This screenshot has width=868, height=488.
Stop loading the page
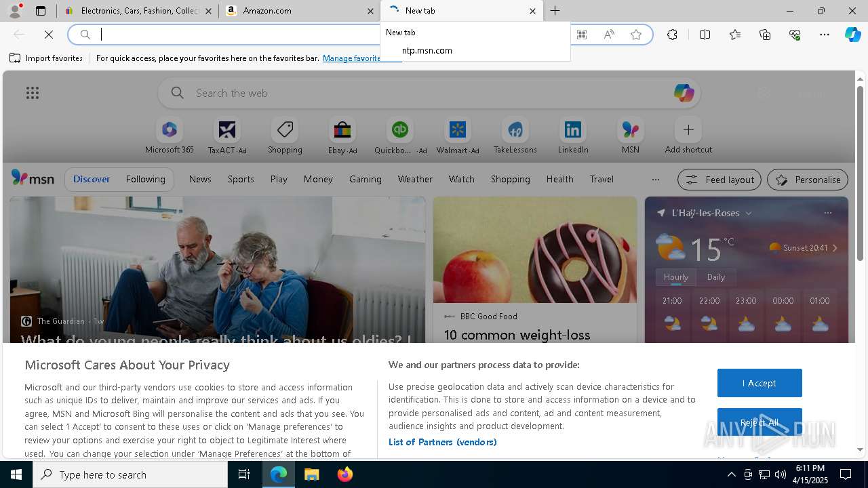(50, 35)
